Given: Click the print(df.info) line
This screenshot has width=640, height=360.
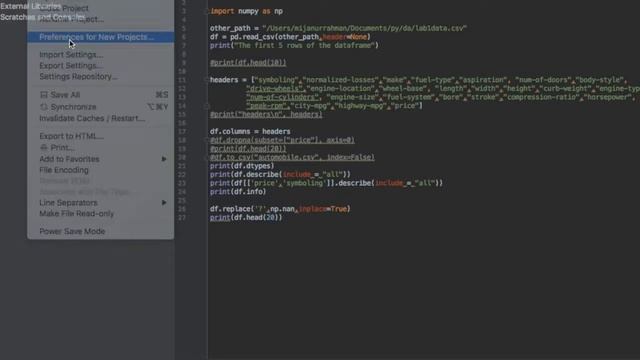Looking at the screenshot, I should click(x=238, y=192).
